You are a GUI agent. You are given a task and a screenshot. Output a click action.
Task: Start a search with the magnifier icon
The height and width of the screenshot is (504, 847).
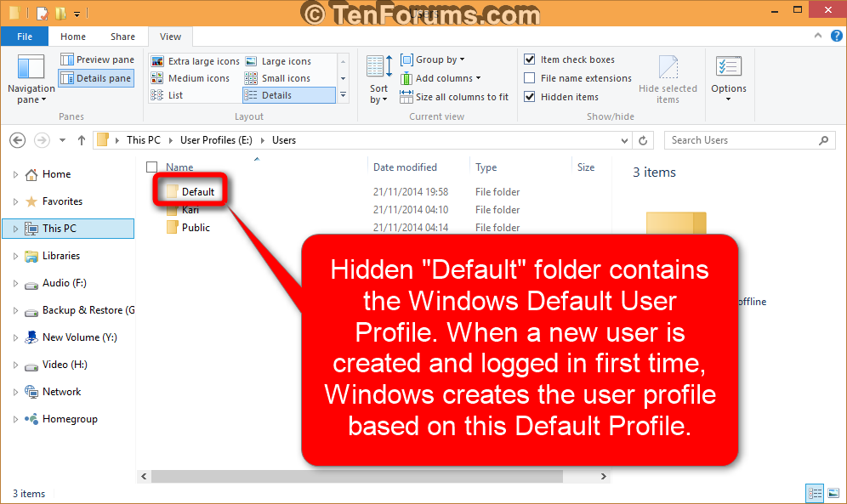click(x=822, y=139)
